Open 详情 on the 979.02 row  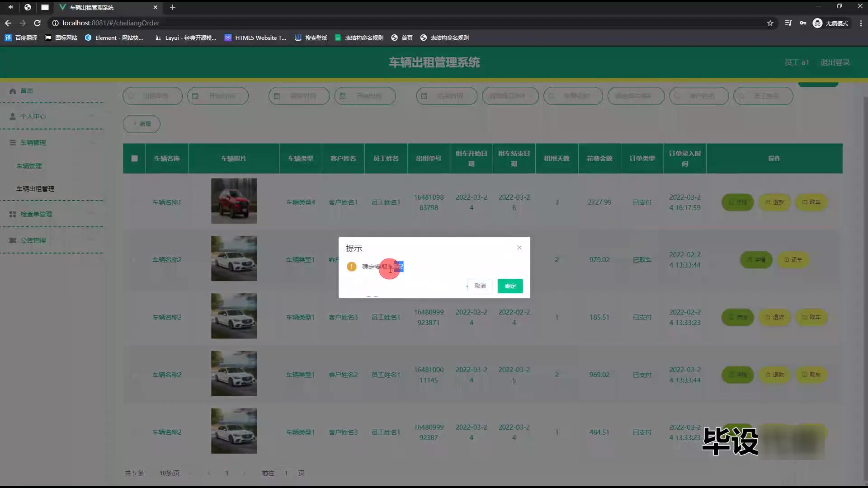pyautogui.click(x=756, y=260)
